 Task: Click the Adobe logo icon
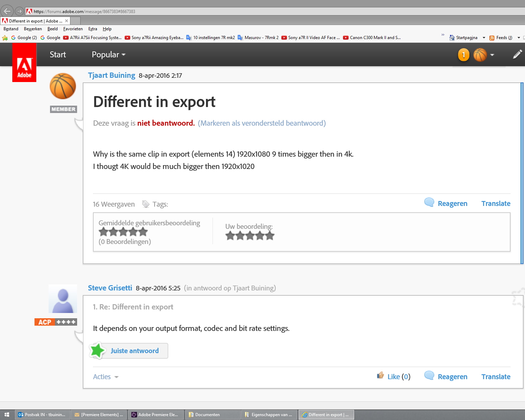(24, 63)
